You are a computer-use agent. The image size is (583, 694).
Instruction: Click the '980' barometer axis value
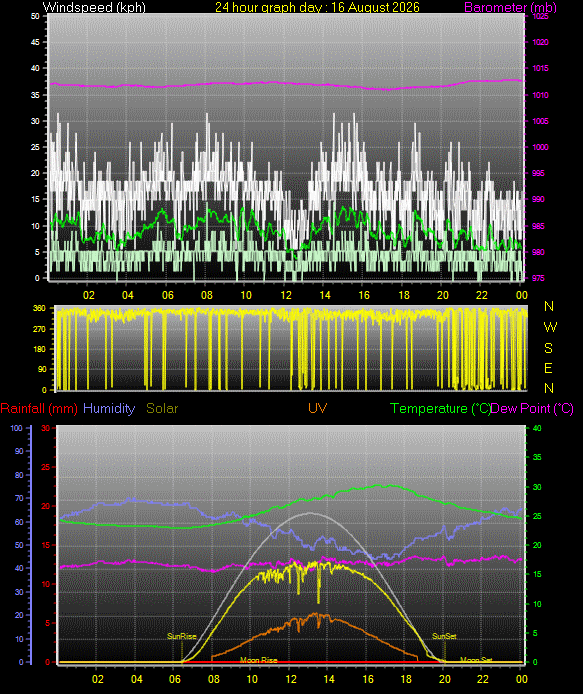(x=538, y=252)
